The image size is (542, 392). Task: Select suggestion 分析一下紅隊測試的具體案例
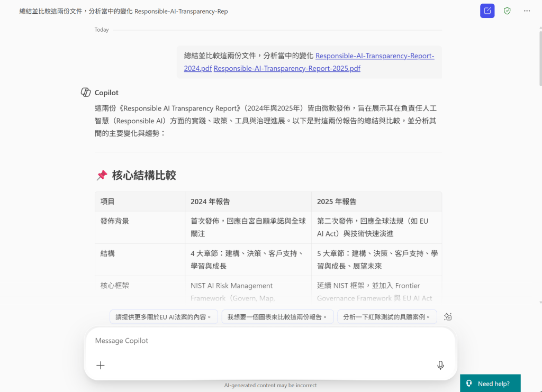click(x=387, y=317)
